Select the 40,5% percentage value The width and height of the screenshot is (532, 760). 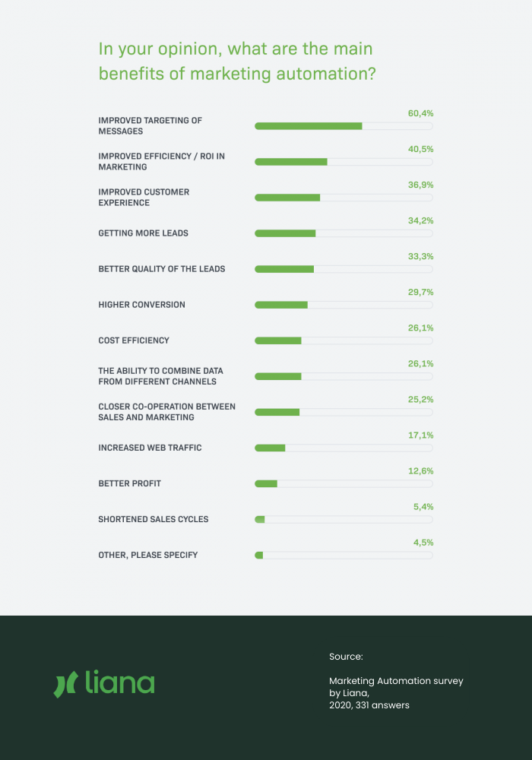420,149
